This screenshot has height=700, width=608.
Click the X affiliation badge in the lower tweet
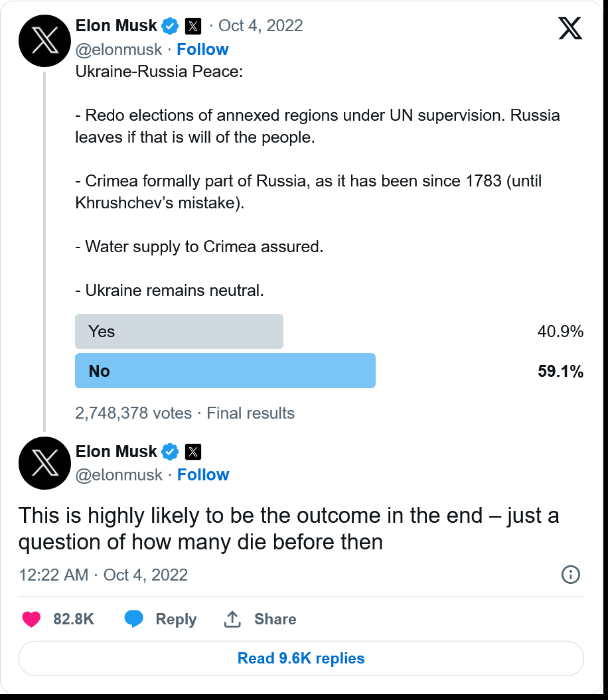[192, 452]
